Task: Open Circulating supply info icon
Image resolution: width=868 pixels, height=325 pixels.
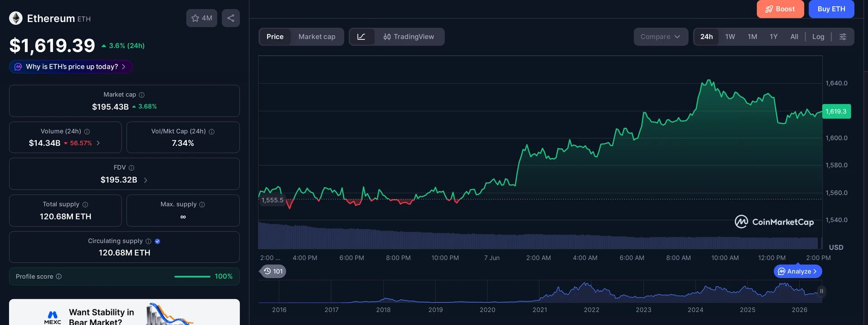Action: (148, 241)
